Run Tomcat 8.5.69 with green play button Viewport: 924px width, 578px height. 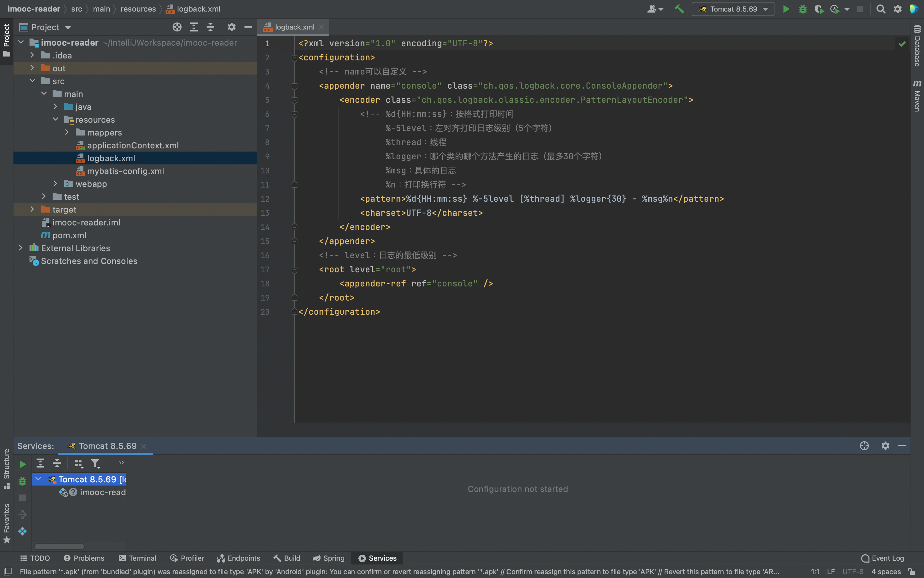tap(786, 9)
